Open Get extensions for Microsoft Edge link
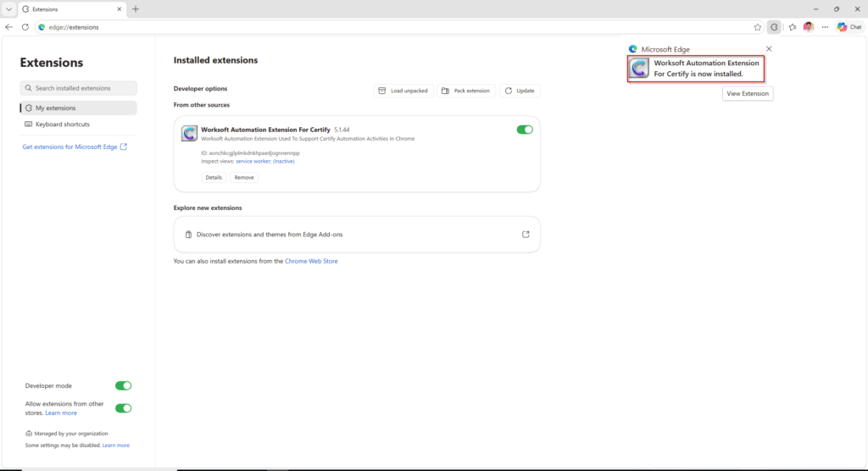 75,147
